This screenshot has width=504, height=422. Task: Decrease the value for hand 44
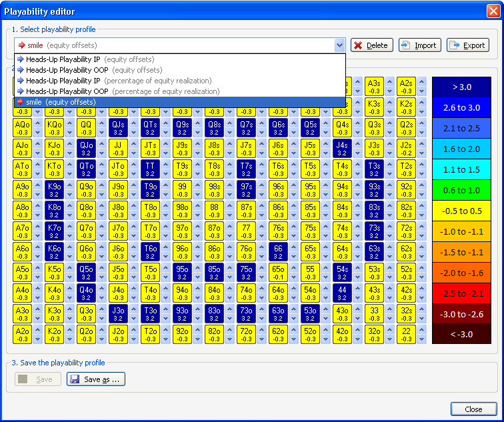[x=357, y=297]
